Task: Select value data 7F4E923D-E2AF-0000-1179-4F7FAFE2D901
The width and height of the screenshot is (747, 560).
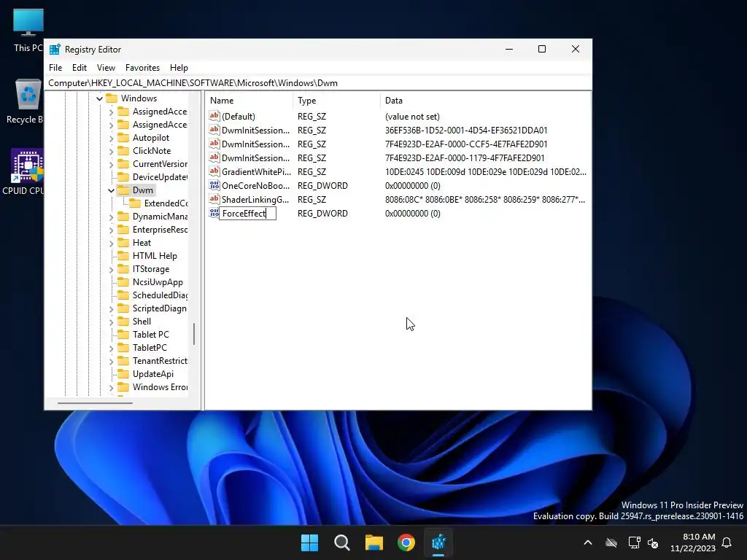Action: [465, 157]
